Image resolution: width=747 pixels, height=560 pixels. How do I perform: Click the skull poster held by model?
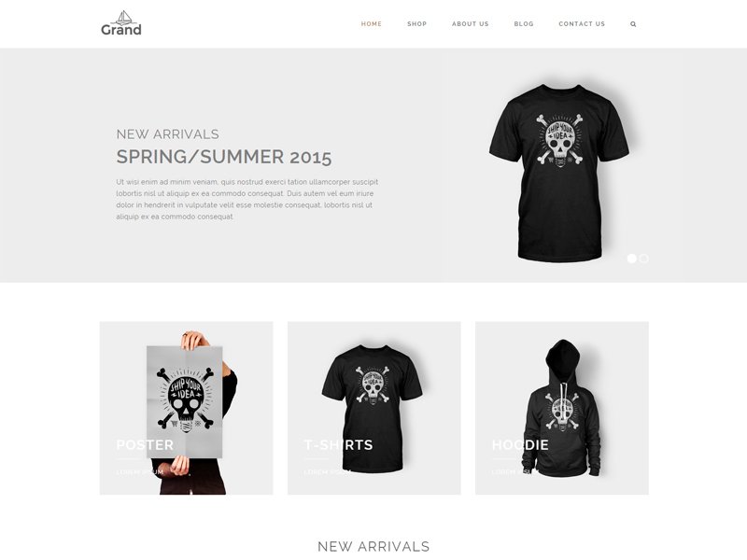185,402
